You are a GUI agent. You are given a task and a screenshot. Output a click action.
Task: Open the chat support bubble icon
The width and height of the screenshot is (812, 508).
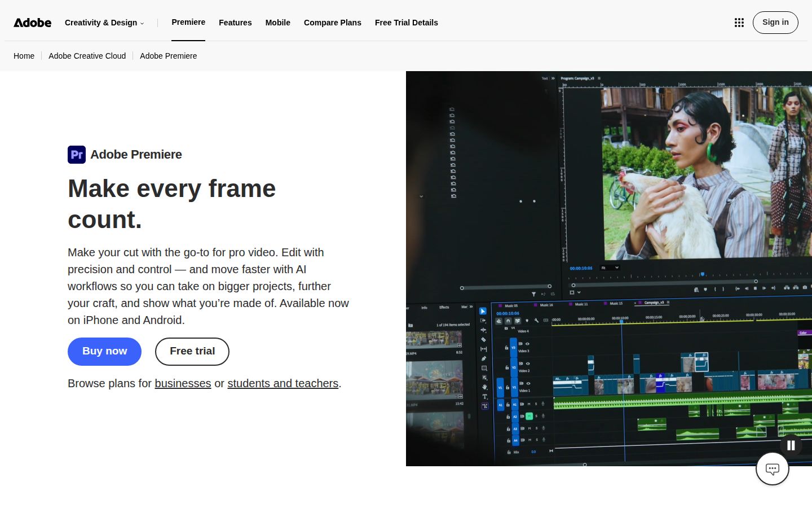(773, 468)
